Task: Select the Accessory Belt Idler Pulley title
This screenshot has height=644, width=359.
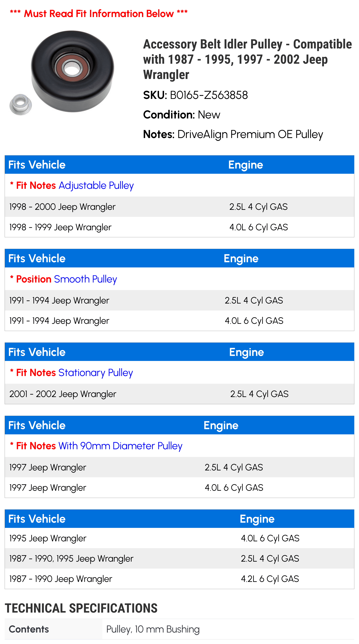Action: point(247,59)
